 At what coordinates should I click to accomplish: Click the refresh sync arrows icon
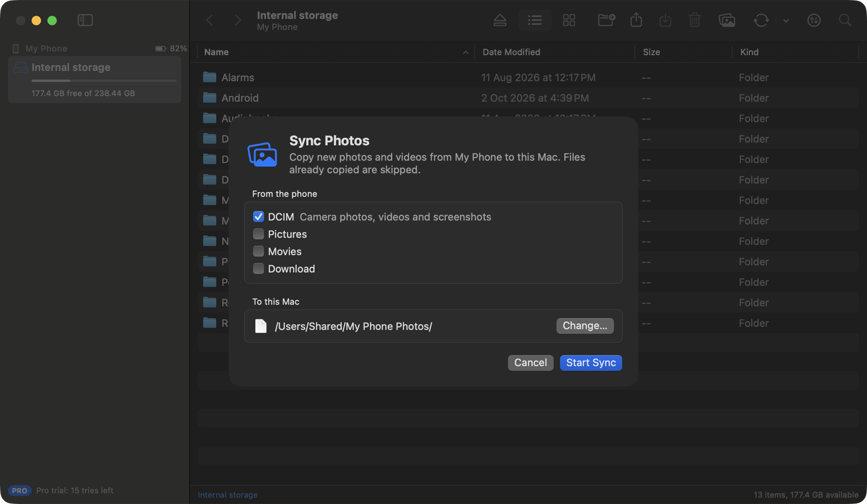(x=761, y=20)
